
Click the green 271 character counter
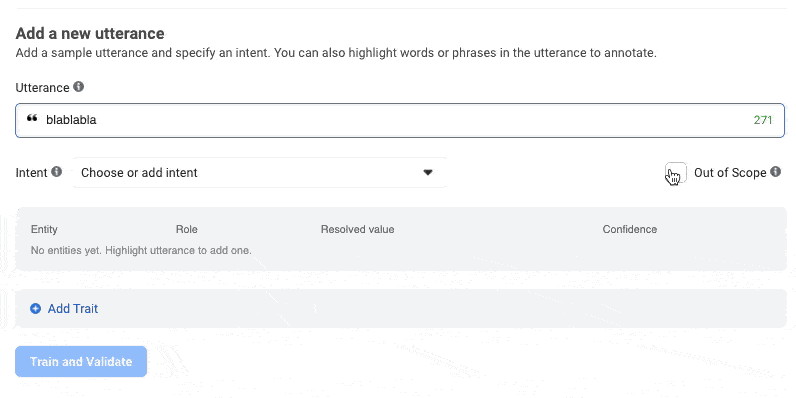763,120
